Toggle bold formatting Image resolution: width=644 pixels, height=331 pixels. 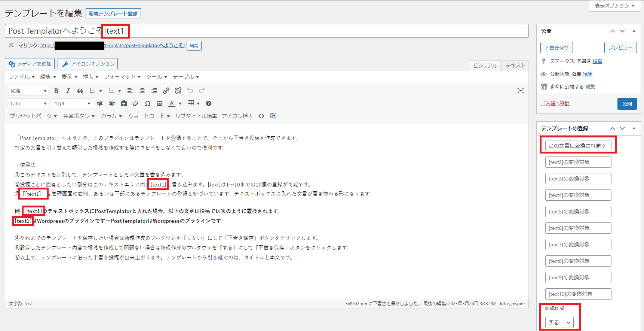point(56,91)
